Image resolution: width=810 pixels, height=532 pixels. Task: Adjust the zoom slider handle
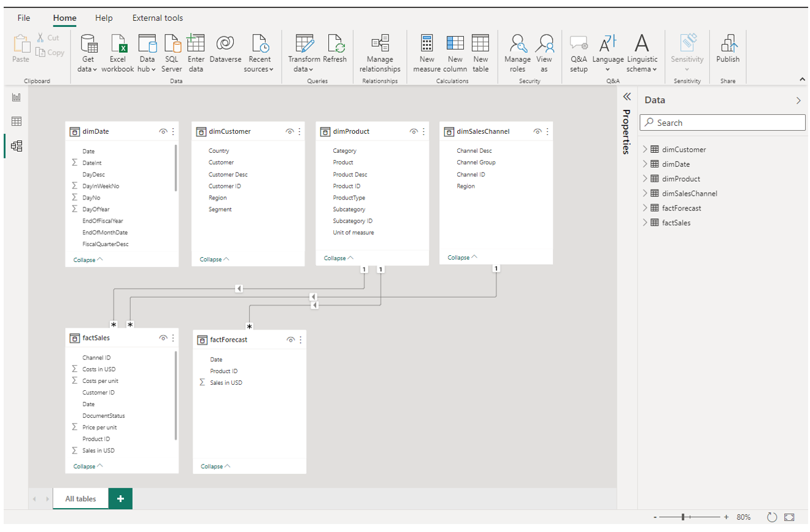point(683,517)
